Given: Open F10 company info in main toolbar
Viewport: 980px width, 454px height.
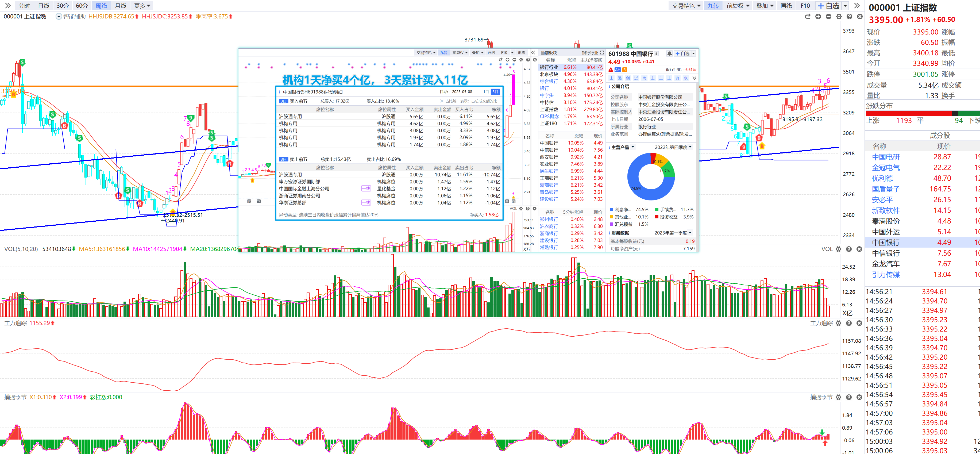Looking at the screenshot, I should (x=805, y=6).
